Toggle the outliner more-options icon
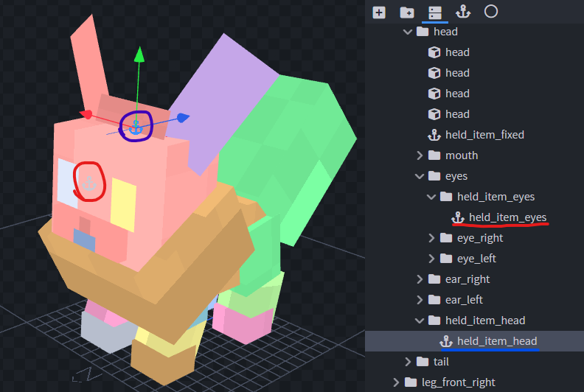The height and width of the screenshot is (392, 584). pos(434,13)
